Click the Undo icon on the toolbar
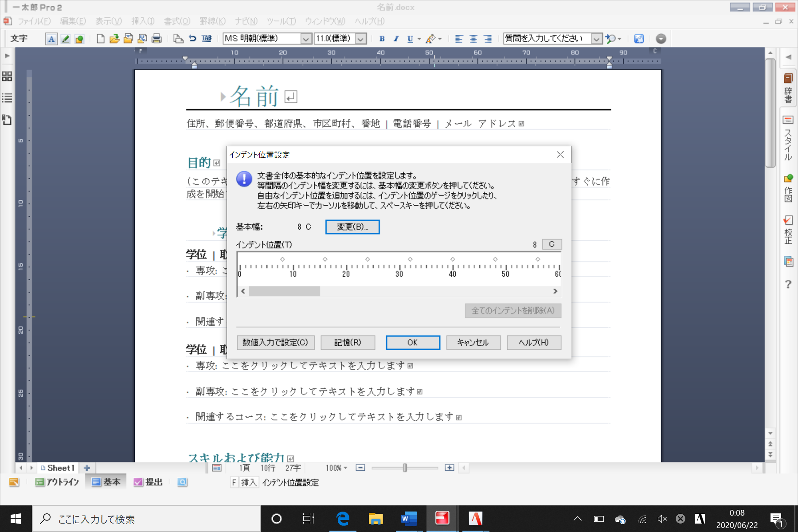This screenshot has width=798, height=532. tap(192, 39)
